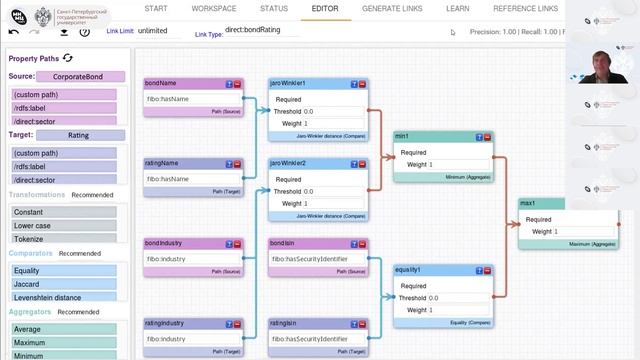Open help for bondIndustry node

point(229,244)
